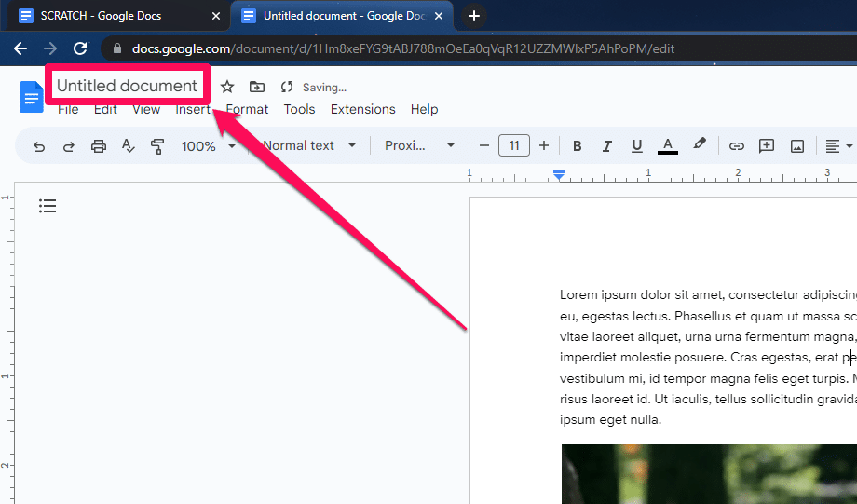Open the Insert menu
857x504 pixels.
pyautogui.click(x=193, y=109)
